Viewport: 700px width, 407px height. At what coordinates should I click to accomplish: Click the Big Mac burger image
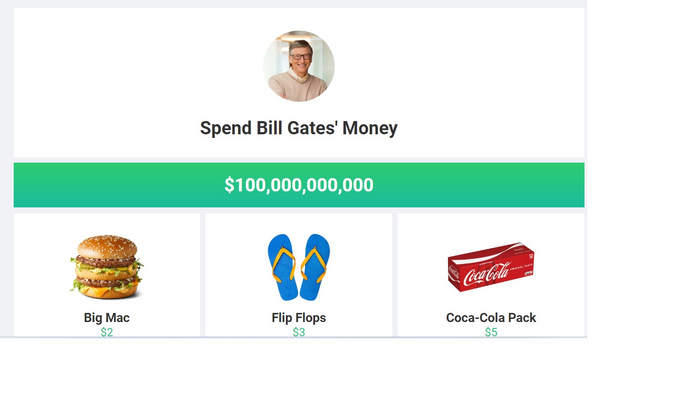(106, 267)
